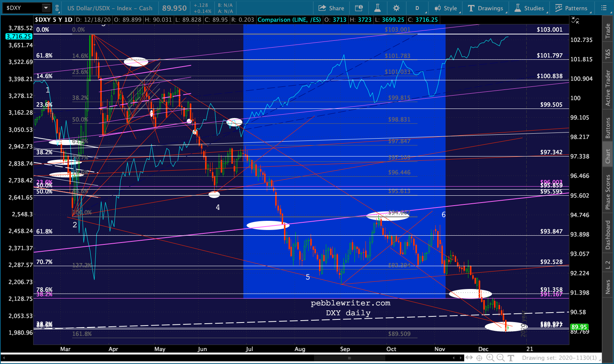Click the $97.342 Fibonacci level label
This screenshot has width=614, height=364.
pyautogui.click(x=551, y=152)
